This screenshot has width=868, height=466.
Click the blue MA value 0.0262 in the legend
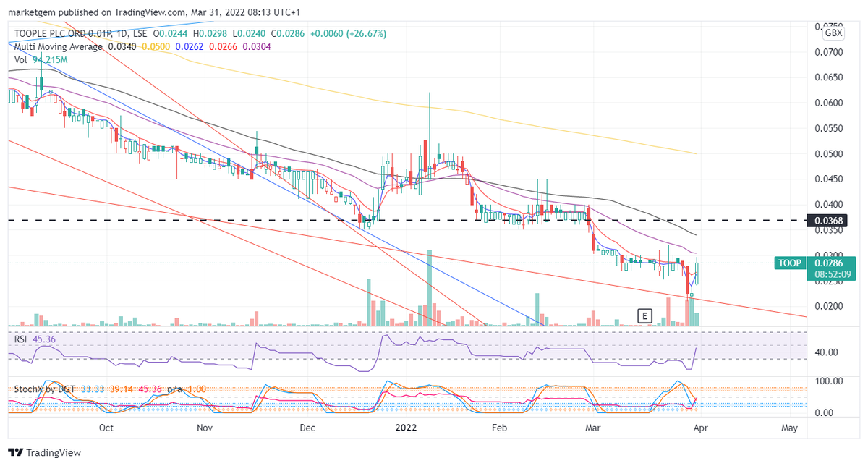click(x=190, y=47)
